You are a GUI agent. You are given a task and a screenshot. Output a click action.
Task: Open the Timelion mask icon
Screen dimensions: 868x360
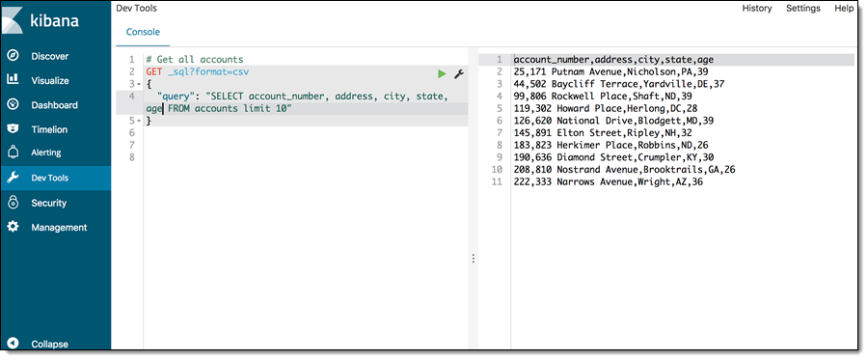(x=13, y=129)
